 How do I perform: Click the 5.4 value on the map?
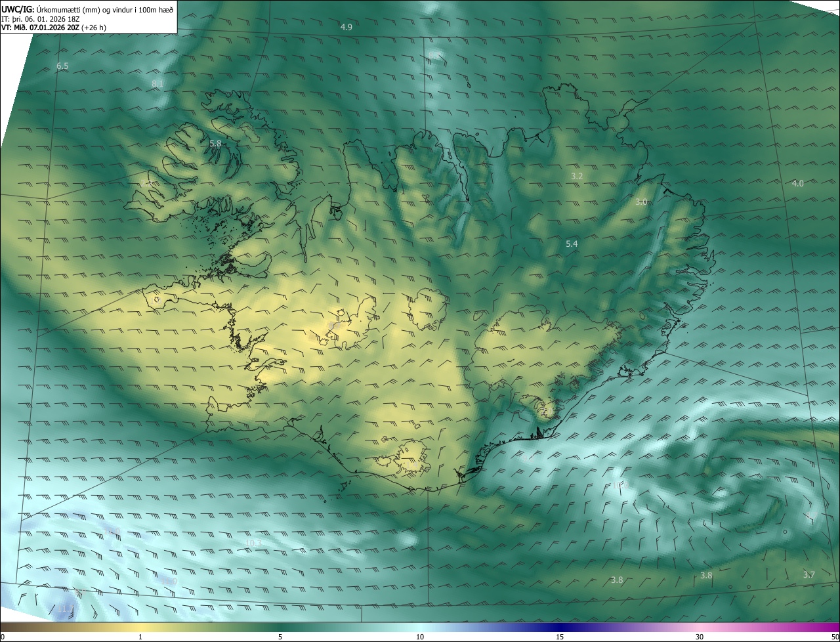(x=572, y=244)
